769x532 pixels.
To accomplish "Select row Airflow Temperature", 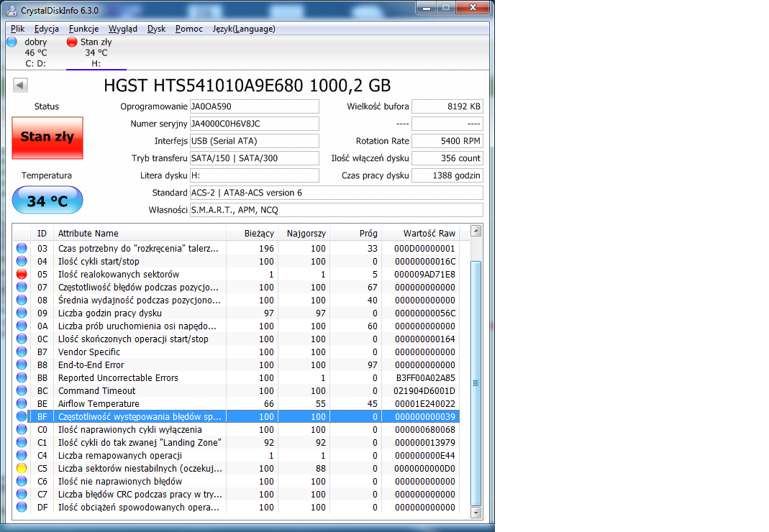I will (x=235, y=403).
